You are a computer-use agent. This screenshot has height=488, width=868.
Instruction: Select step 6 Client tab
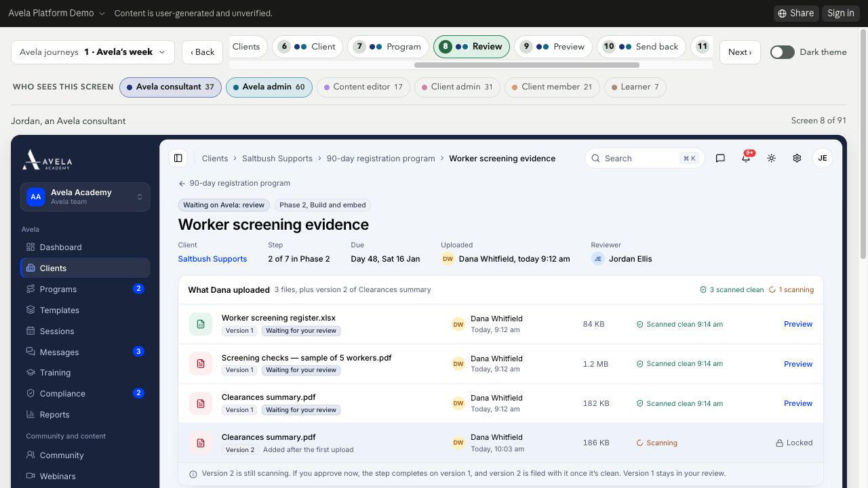click(x=307, y=47)
